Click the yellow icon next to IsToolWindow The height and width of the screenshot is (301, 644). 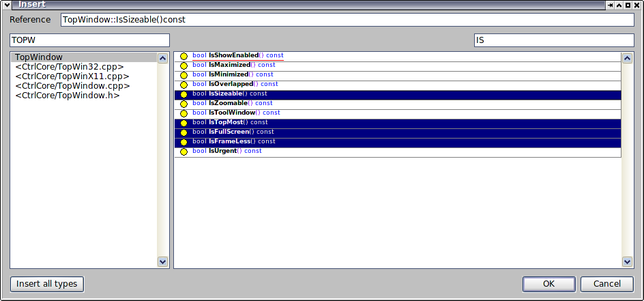coord(184,113)
